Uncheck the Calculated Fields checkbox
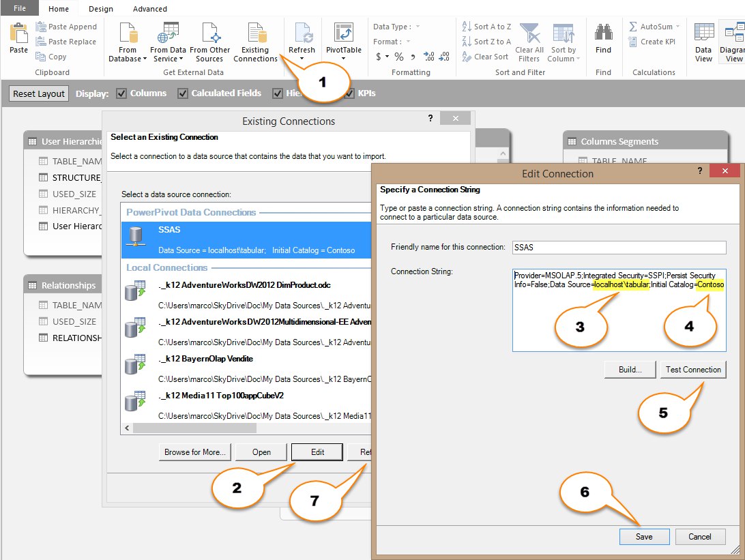The height and width of the screenshot is (560, 745). (x=183, y=93)
